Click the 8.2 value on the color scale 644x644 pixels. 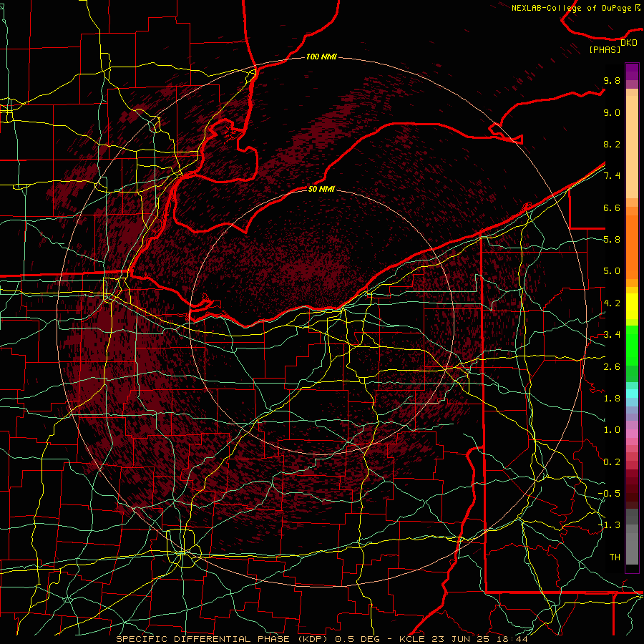[x=612, y=144]
